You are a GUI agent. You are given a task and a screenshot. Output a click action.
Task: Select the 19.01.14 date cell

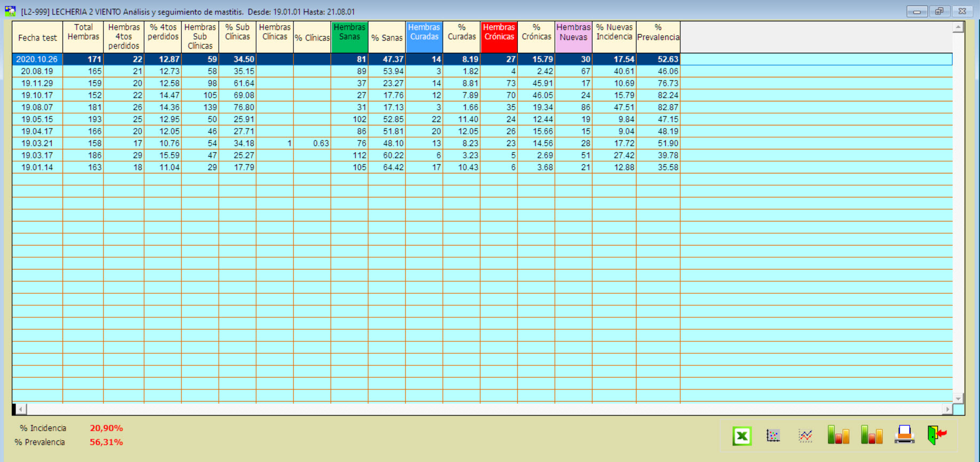pyautogui.click(x=37, y=167)
